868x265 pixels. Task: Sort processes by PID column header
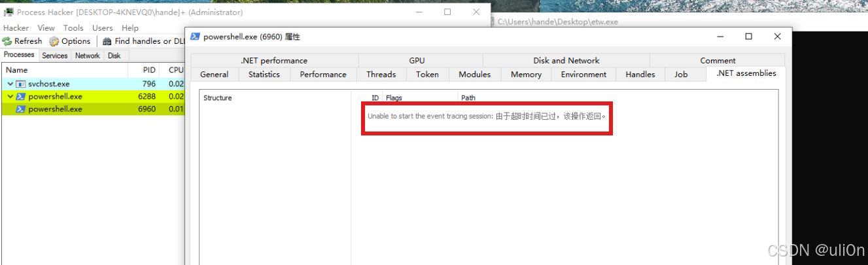tap(142, 70)
